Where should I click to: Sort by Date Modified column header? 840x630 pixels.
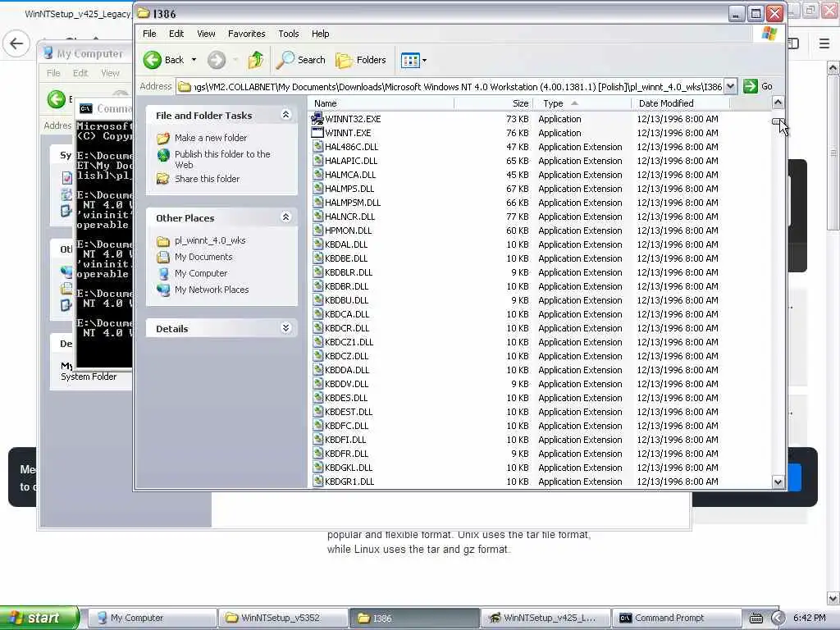click(x=680, y=103)
